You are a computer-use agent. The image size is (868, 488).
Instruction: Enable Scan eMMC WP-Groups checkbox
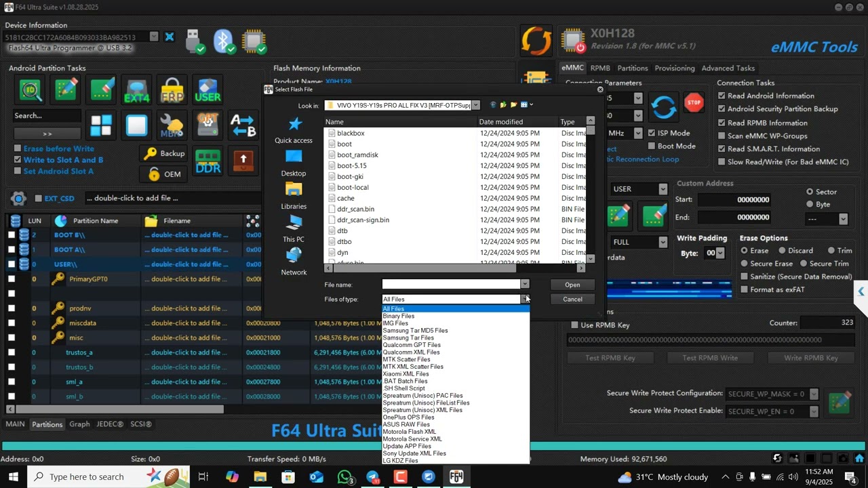(722, 136)
